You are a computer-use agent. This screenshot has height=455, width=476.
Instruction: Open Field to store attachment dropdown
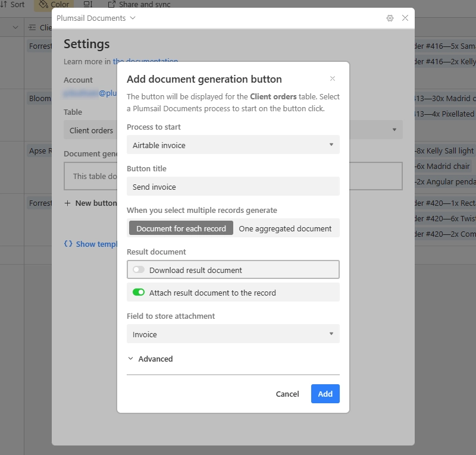233,334
